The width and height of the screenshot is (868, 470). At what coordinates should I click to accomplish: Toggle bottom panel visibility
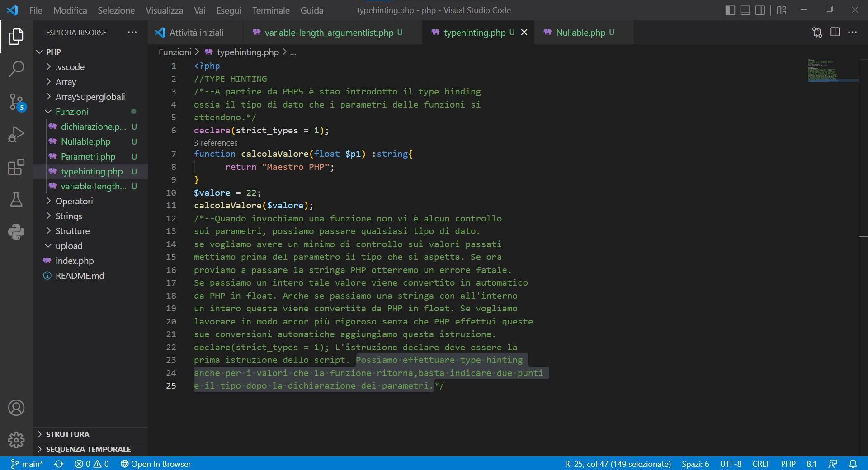pos(745,10)
